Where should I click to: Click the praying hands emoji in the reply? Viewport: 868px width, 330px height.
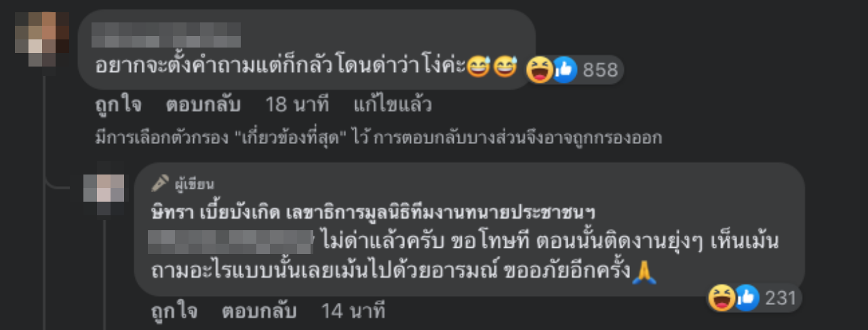point(644,272)
